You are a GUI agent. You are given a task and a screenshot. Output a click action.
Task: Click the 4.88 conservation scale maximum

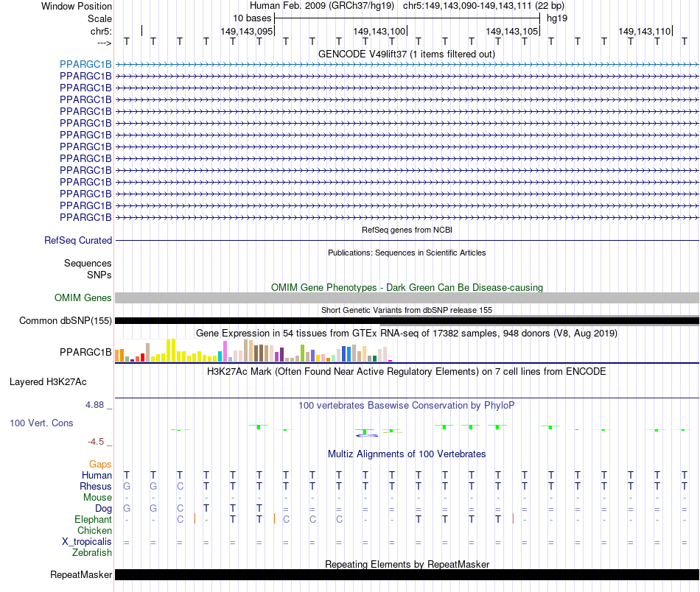(x=94, y=405)
